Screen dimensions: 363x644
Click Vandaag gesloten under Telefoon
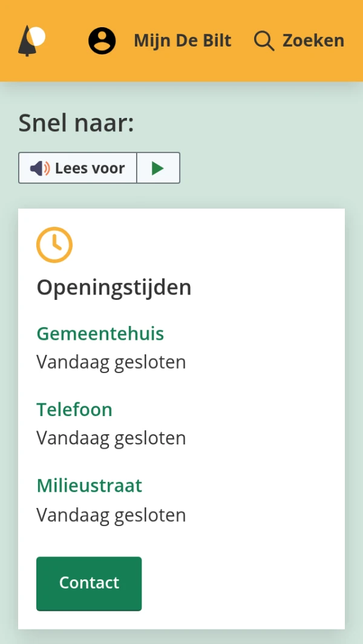(111, 437)
